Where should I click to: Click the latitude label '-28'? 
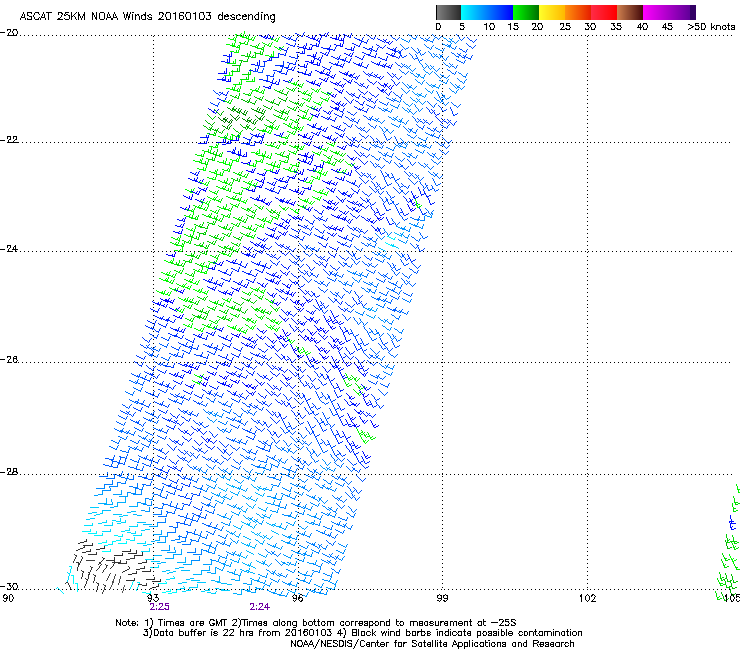click(9, 472)
